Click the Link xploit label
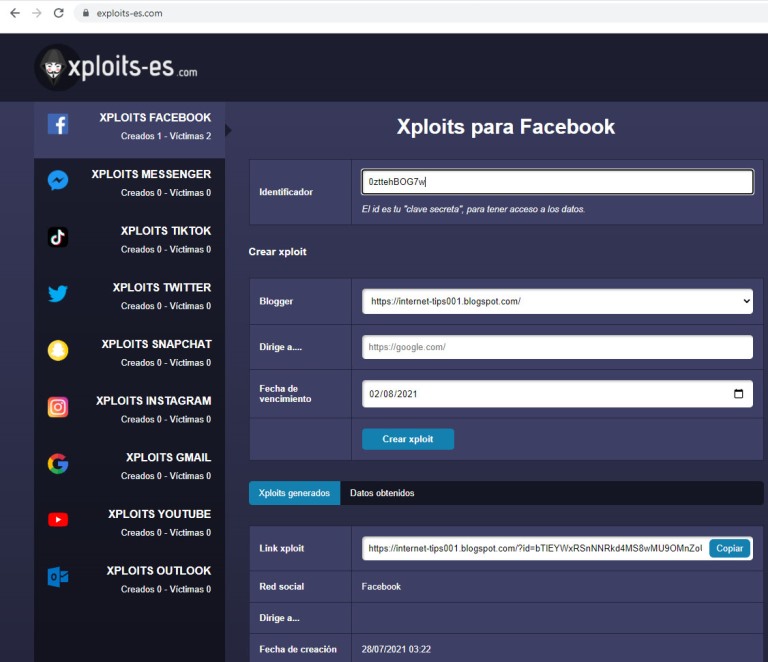The width and height of the screenshot is (768, 662). pyautogui.click(x=282, y=548)
